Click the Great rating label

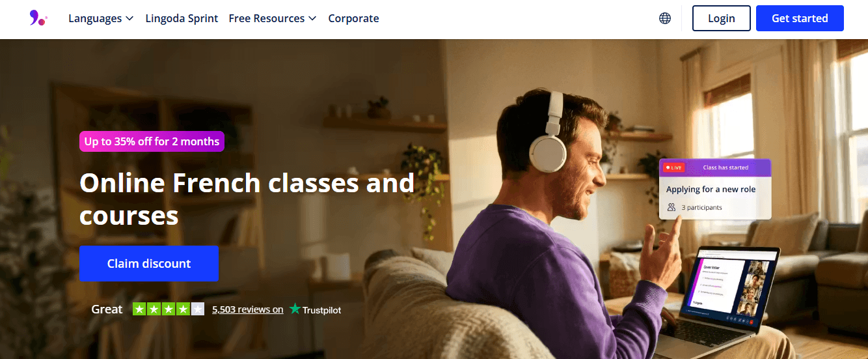point(107,309)
